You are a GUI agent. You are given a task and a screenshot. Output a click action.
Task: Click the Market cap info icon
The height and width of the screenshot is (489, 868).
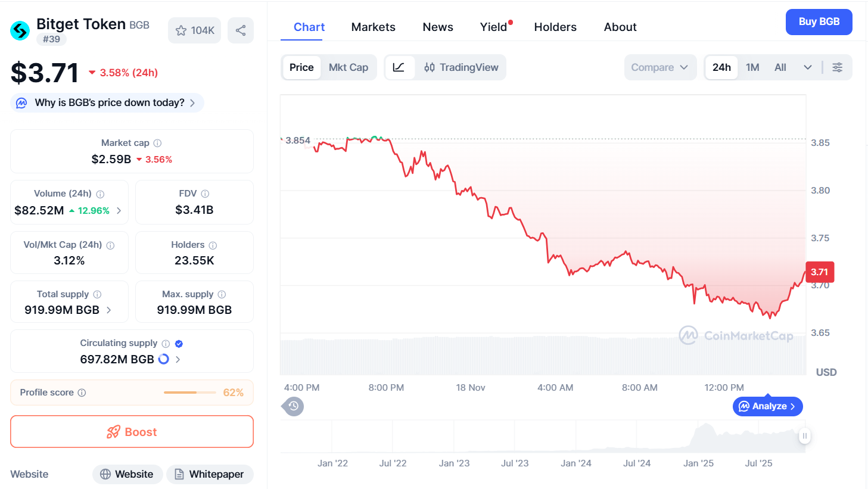(x=157, y=143)
